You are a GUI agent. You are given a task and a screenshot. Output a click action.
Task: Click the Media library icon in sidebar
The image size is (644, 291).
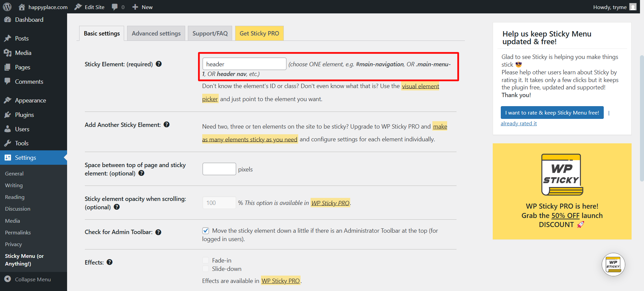click(x=8, y=53)
